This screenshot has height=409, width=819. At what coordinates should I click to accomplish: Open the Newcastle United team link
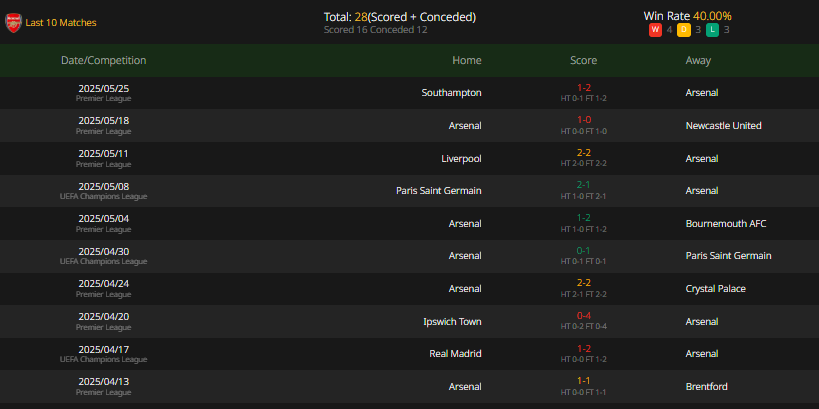(x=723, y=126)
